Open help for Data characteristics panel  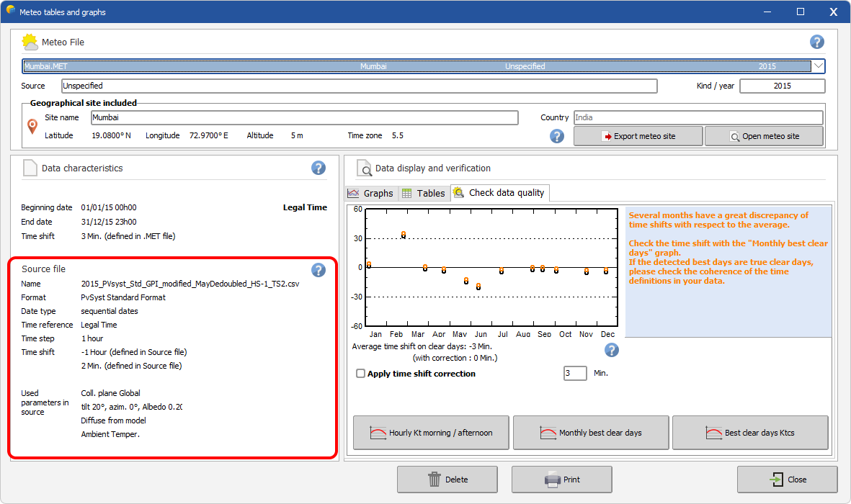(318, 168)
